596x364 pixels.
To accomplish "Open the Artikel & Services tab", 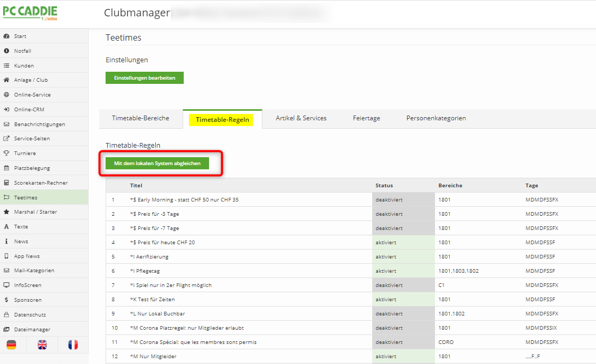I will click(301, 118).
